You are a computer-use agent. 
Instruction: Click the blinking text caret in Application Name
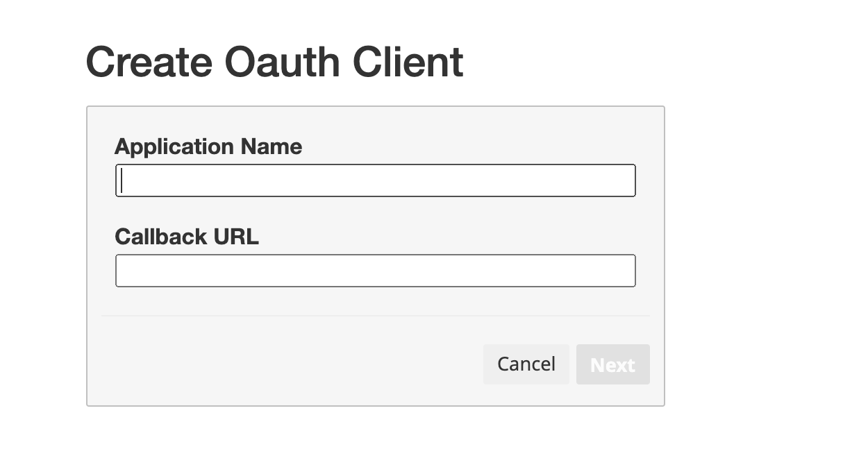[122, 180]
